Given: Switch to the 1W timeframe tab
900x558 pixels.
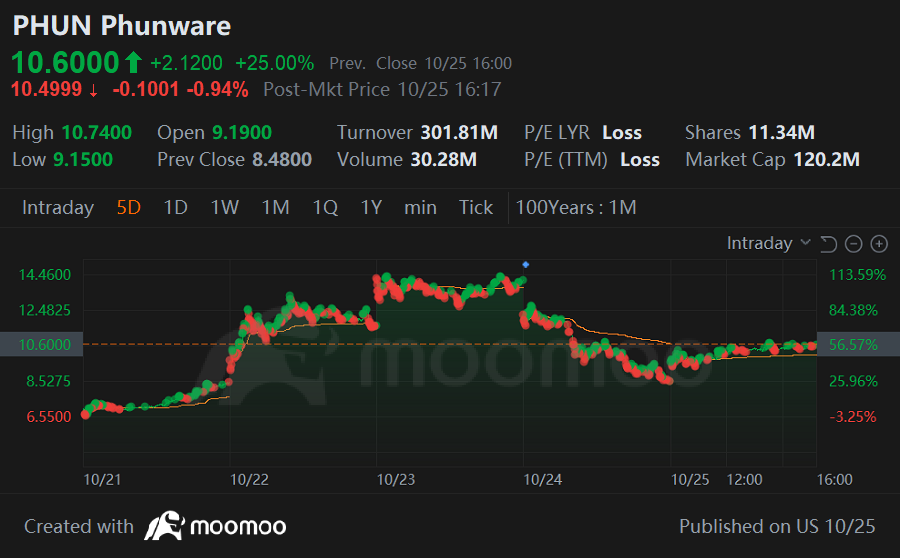Looking at the screenshot, I should [224, 207].
